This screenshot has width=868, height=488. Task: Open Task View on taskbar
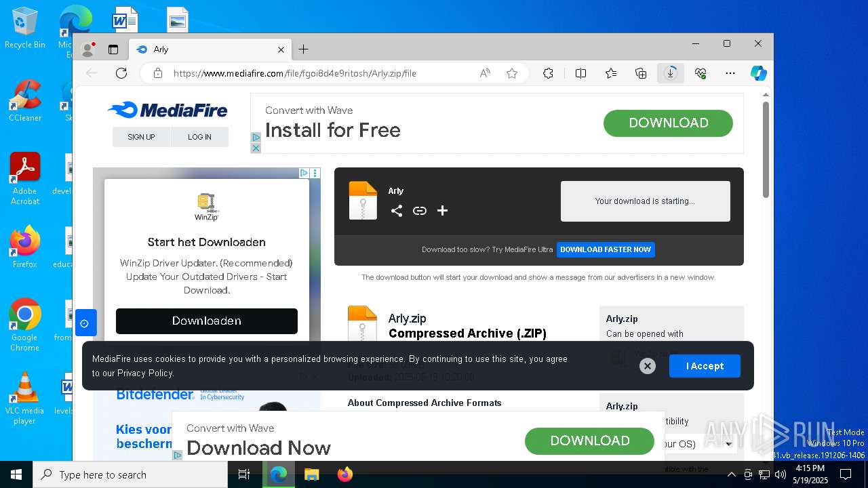click(x=244, y=474)
